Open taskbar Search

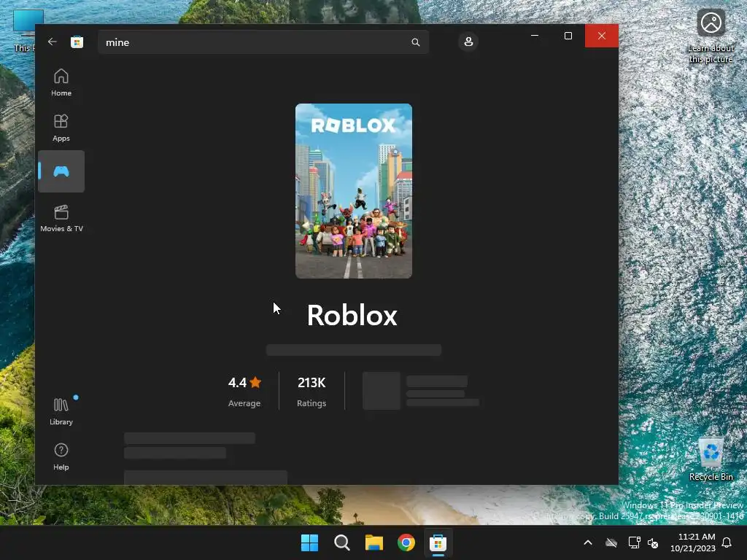[x=341, y=542]
